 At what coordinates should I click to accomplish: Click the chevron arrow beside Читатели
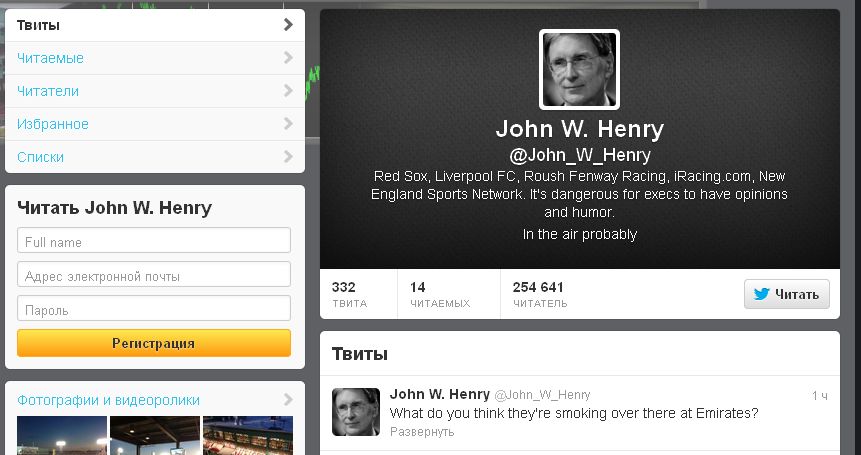click(288, 91)
